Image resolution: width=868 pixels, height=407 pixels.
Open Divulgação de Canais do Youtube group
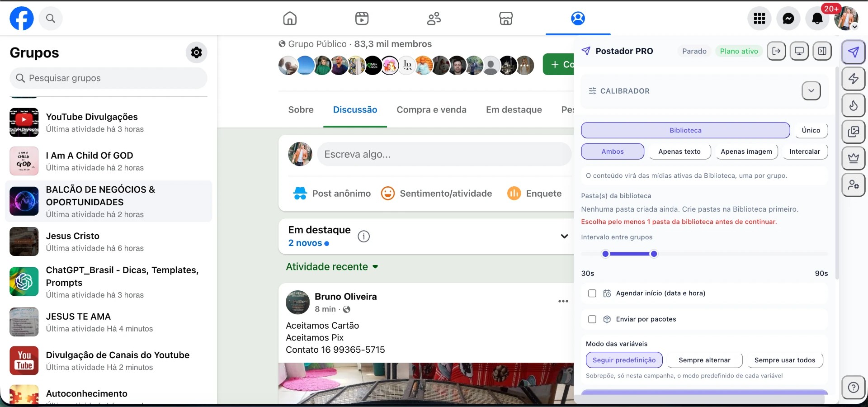click(108, 361)
